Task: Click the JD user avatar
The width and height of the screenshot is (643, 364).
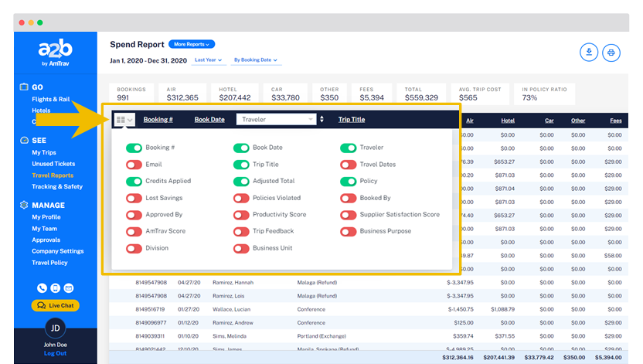Action: [x=55, y=328]
